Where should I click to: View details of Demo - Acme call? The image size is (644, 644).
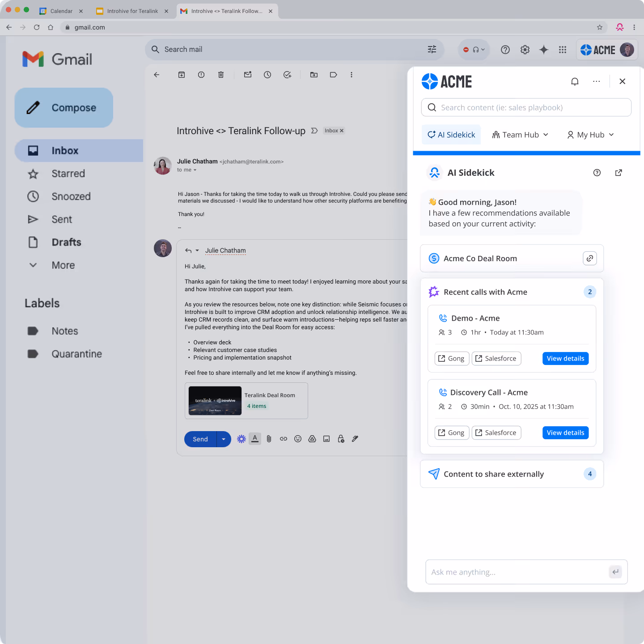pos(565,358)
